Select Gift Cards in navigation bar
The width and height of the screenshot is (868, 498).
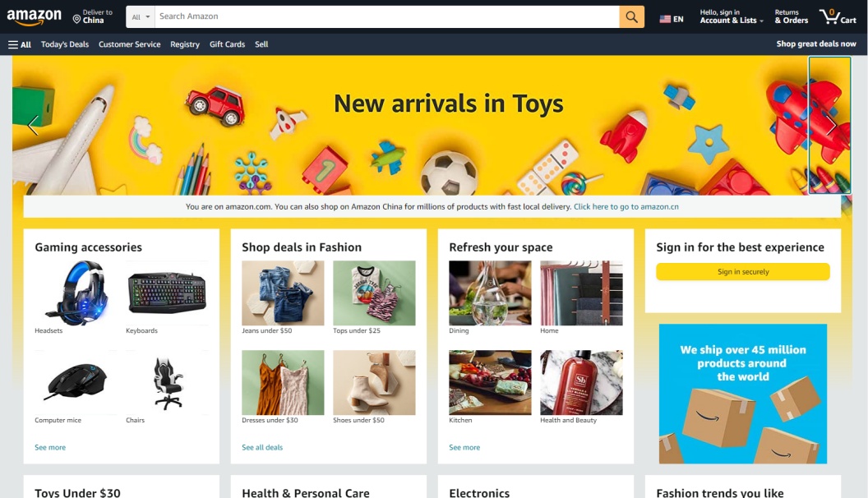tap(227, 44)
